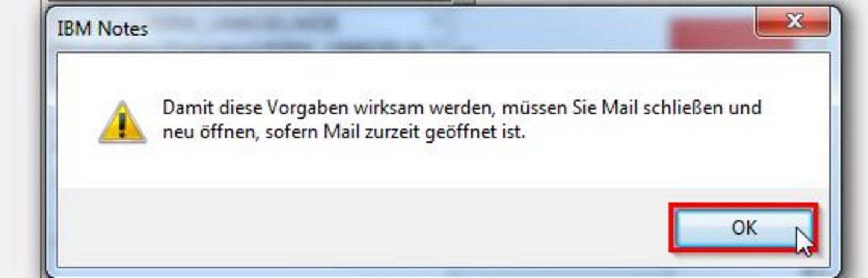Click the white message panel below the text
This screenshot has height=278, width=868.
(443, 165)
